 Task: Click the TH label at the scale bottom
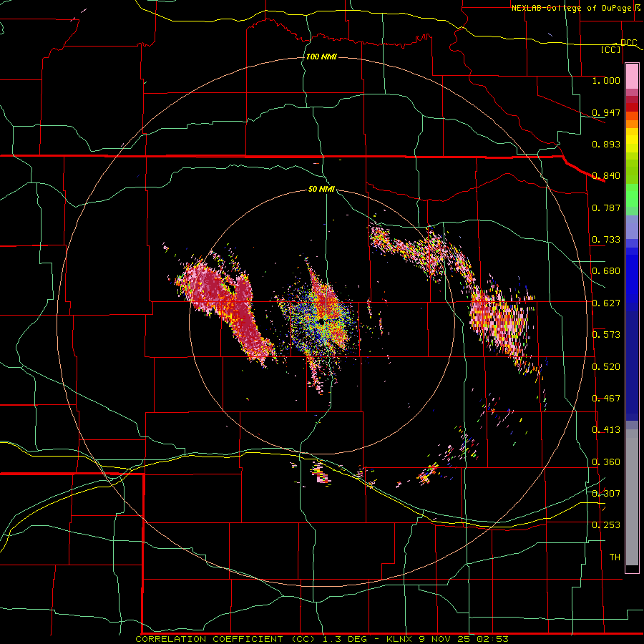pyautogui.click(x=615, y=557)
